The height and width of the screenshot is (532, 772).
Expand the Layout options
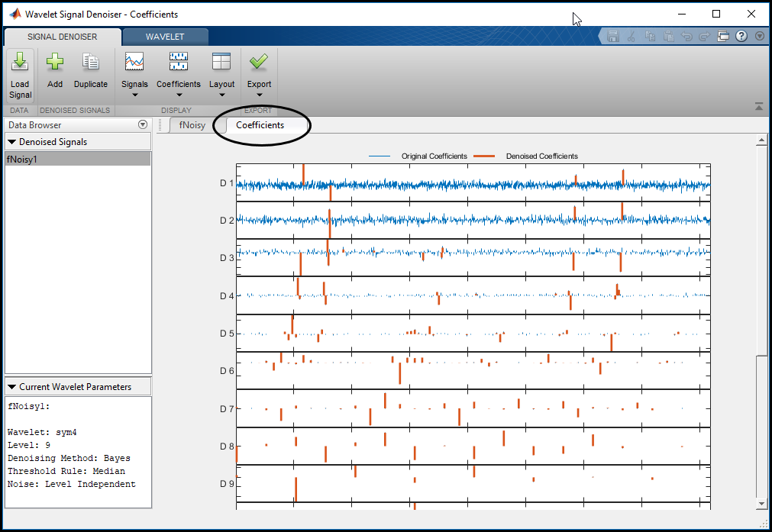pos(221,75)
